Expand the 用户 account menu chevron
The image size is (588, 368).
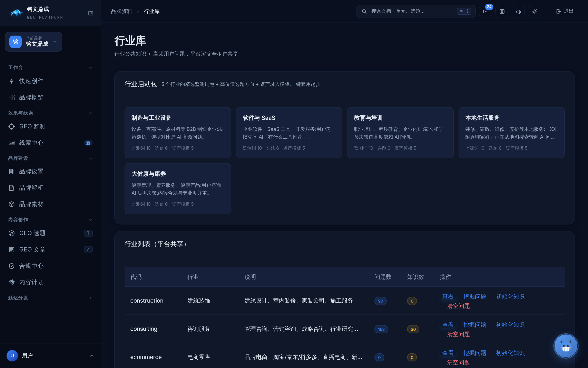92,356
